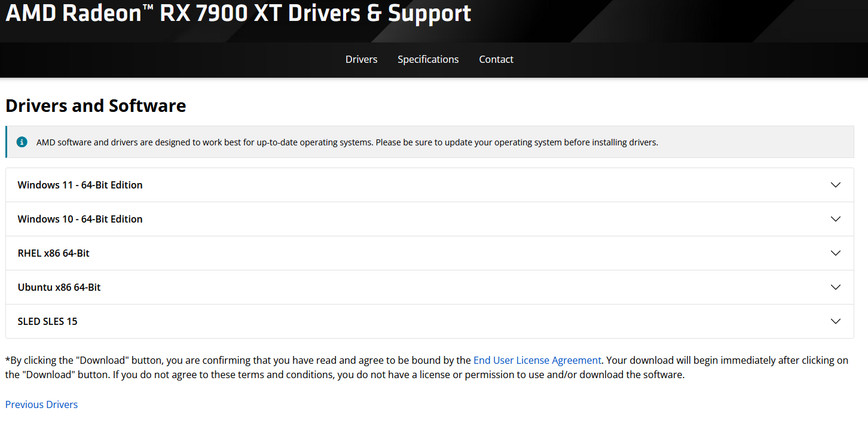Expand the Ubuntu x86 64-Bit chevron
Screen dimensions: 868x423
[836, 287]
